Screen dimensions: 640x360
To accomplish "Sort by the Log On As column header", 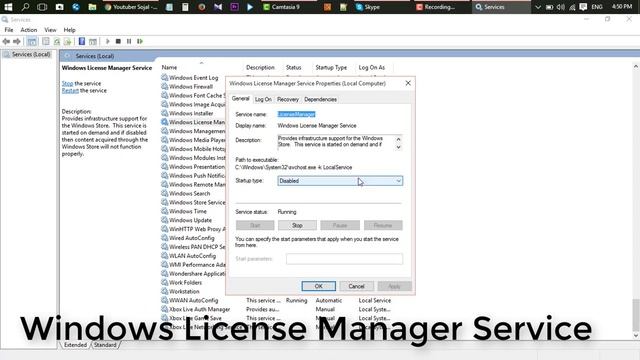I will tap(371, 67).
